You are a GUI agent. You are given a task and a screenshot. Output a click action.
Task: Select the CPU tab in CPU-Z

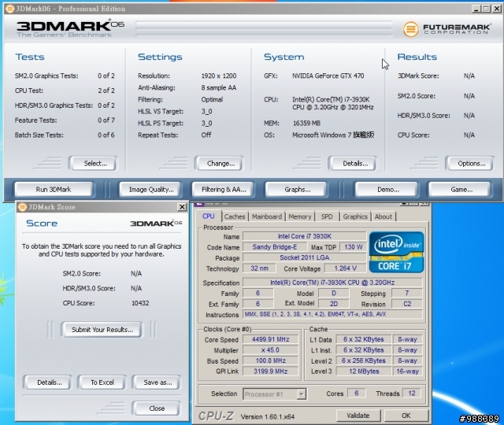click(208, 216)
